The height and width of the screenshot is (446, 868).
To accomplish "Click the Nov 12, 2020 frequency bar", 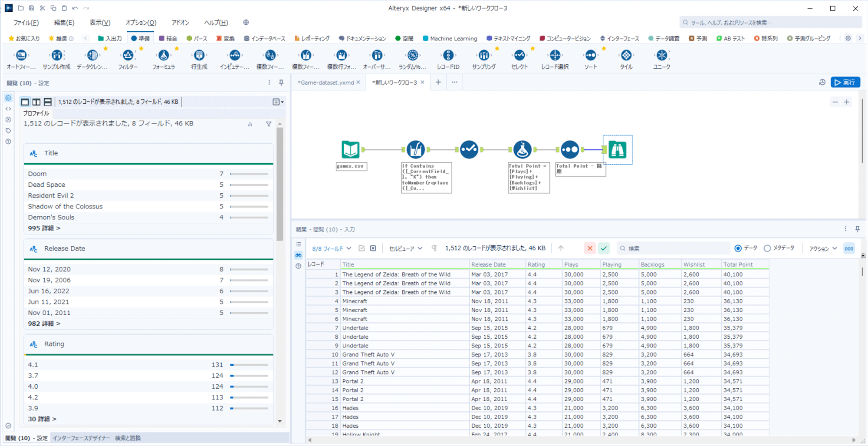I will (x=249, y=269).
